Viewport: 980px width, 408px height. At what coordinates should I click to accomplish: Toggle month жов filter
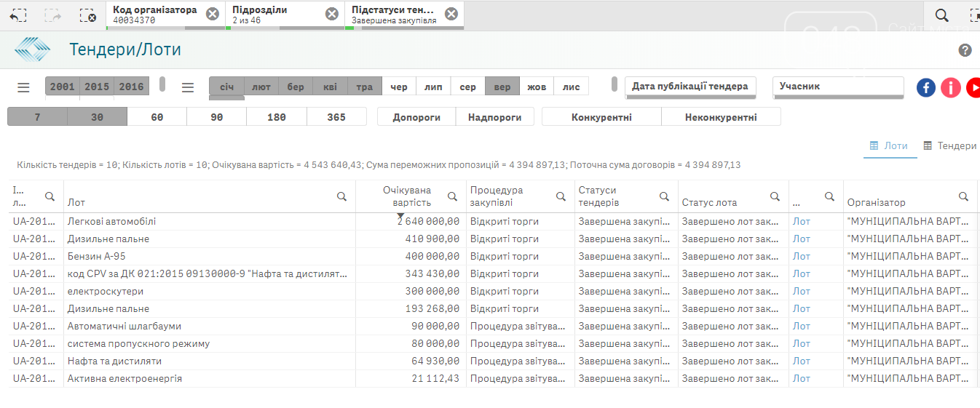click(537, 87)
